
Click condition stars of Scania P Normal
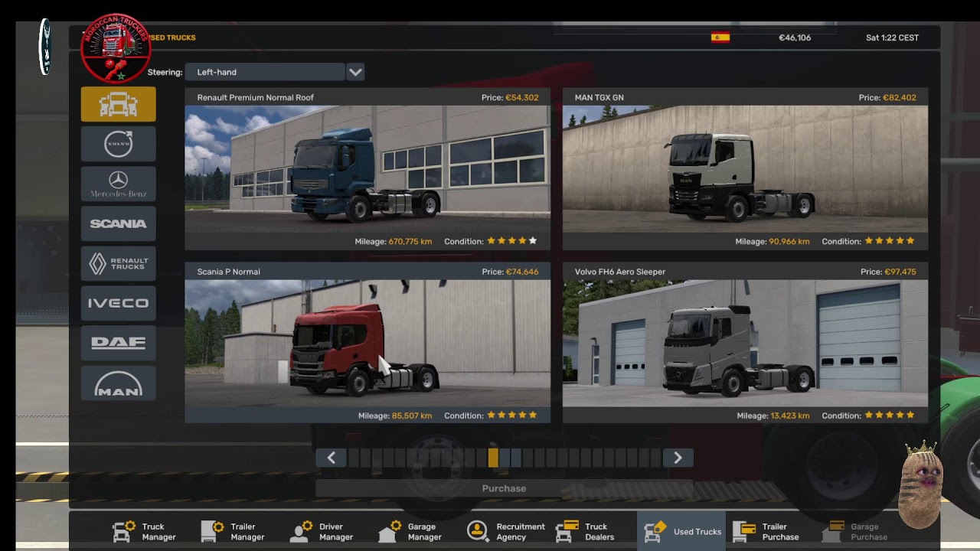[512, 416]
